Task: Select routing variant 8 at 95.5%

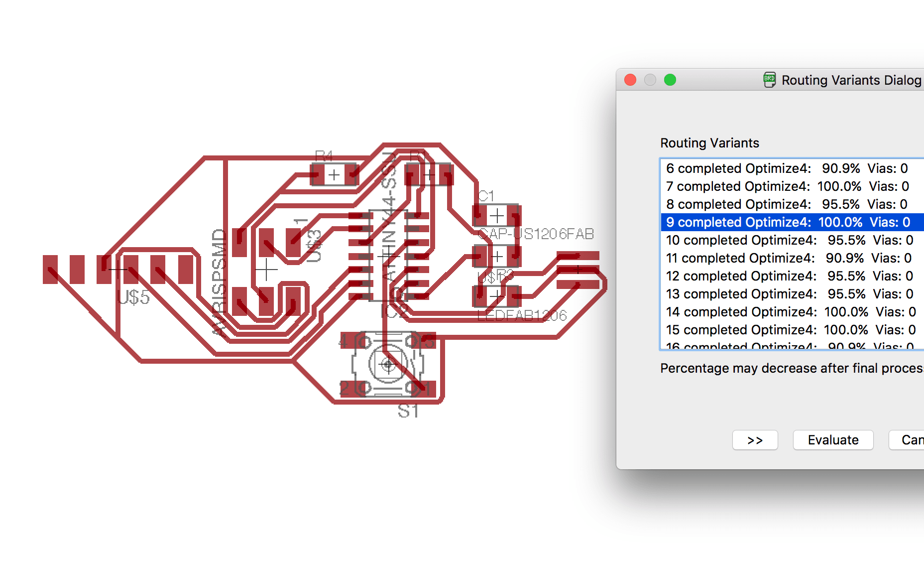Action: 792,204
